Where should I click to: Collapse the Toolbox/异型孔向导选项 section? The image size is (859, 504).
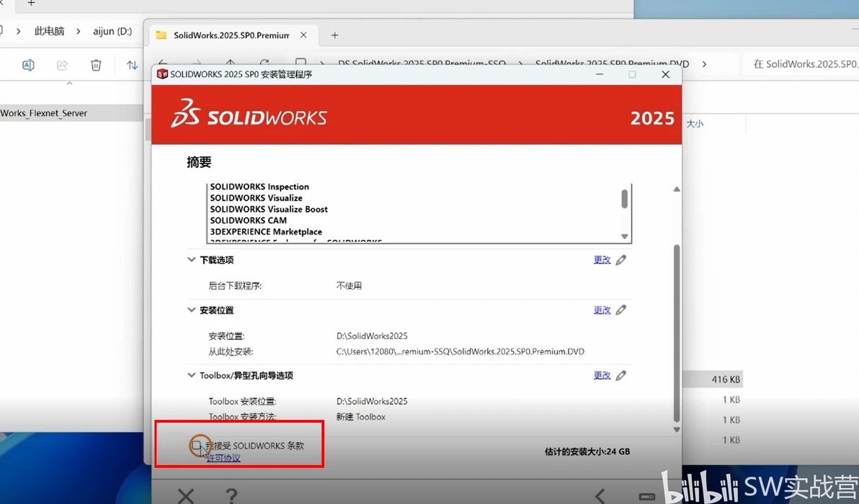pos(191,375)
